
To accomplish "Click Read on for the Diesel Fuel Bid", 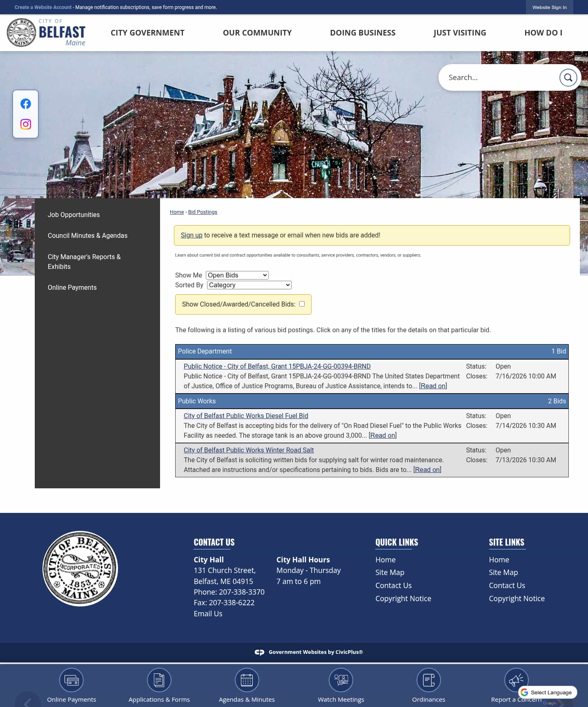I will [x=383, y=435].
